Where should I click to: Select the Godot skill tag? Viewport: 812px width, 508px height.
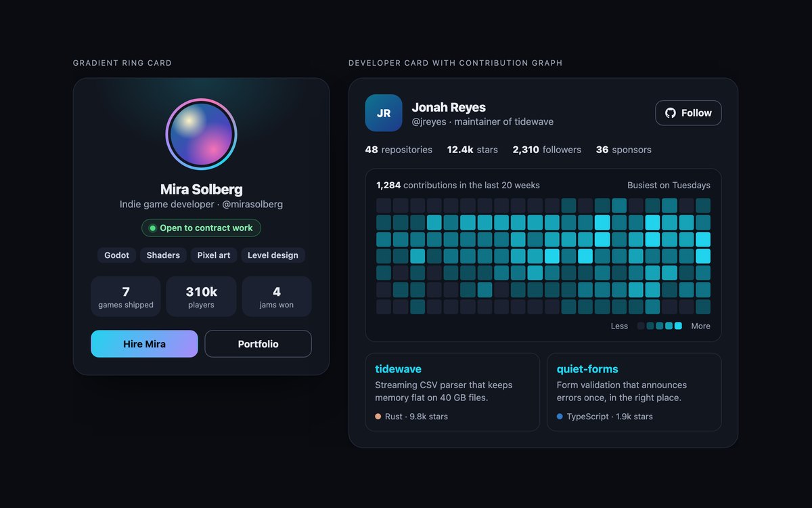(116, 255)
